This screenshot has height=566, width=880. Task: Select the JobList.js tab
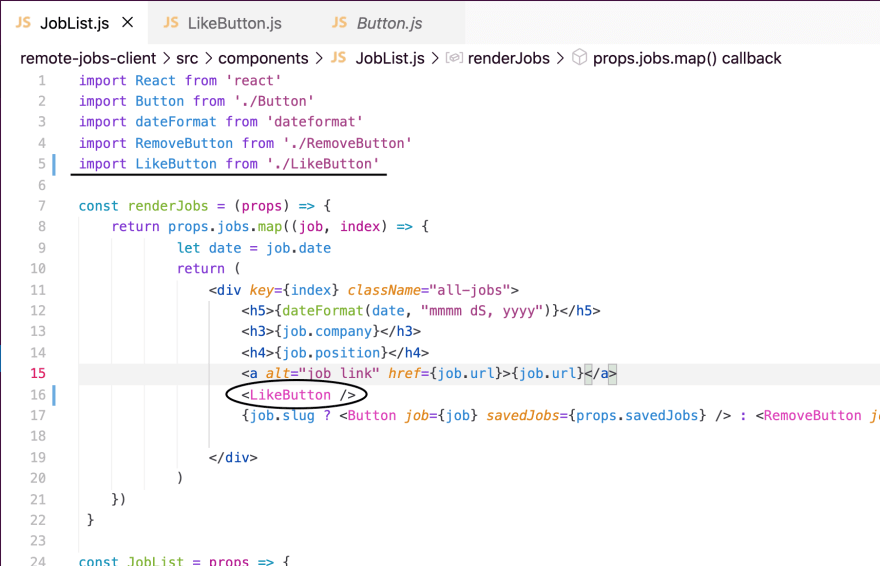tap(74, 23)
